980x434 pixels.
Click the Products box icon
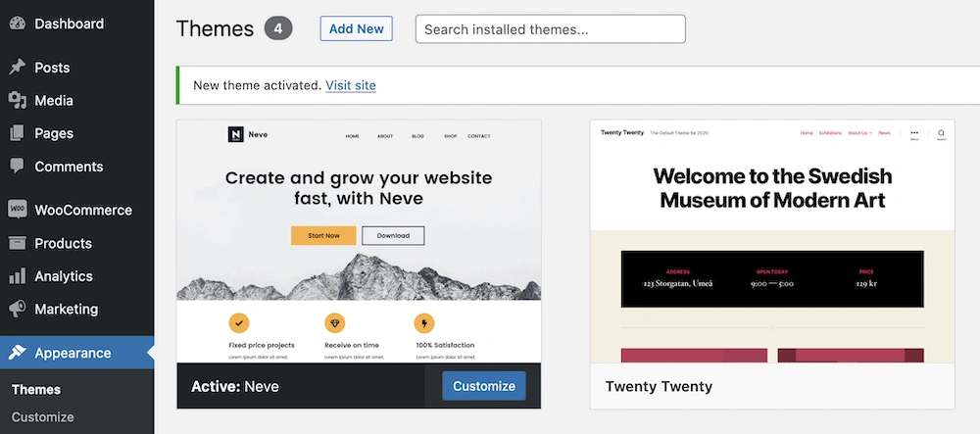[17, 243]
